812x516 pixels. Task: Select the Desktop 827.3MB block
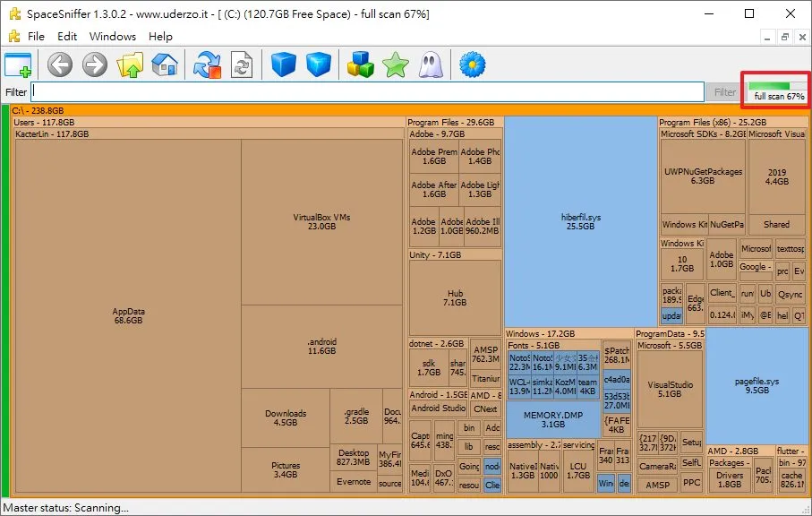pyautogui.click(x=353, y=457)
